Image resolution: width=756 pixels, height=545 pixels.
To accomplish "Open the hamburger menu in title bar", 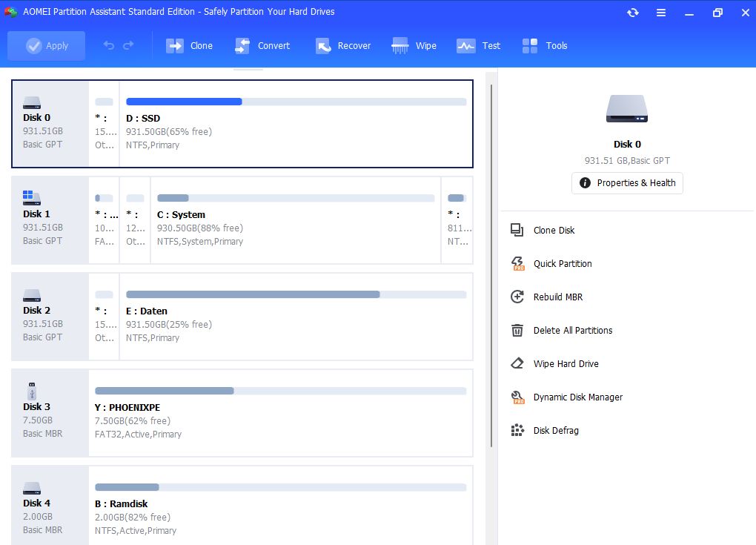I will (661, 13).
